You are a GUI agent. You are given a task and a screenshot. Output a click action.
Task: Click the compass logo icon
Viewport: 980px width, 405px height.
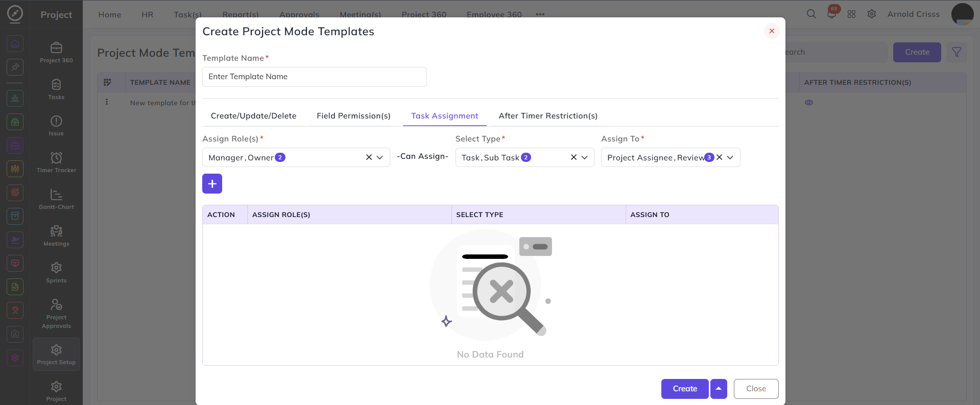pos(15,14)
